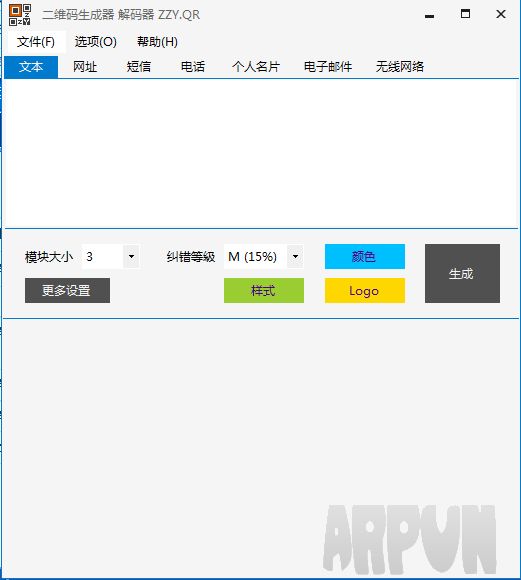521x580 pixels.
Task: Maximize the ZZY.QR window
Action: click(x=465, y=14)
